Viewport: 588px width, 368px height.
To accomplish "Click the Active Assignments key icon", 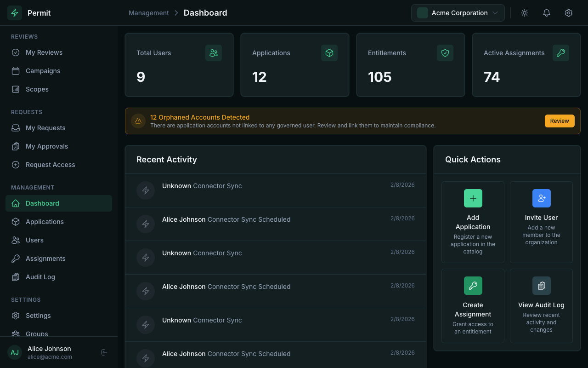I will [560, 53].
